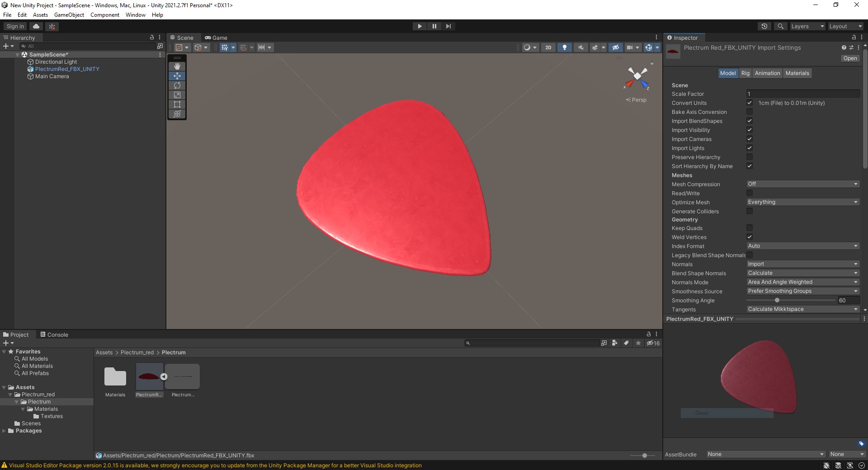The width and height of the screenshot is (868, 470).
Task: Enable Preserve Hierarchy checkbox
Action: (x=750, y=157)
